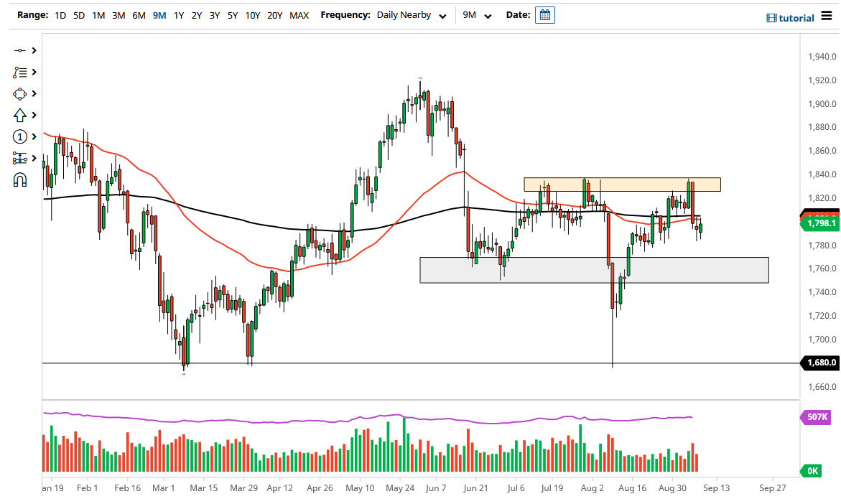Select the line drawing tool icon
The image size is (841, 504).
[x=19, y=50]
